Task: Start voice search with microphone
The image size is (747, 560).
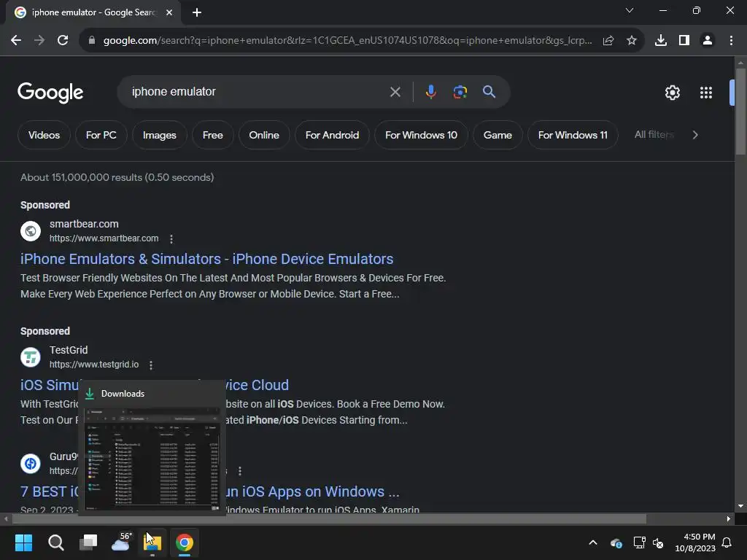Action: pos(430,92)
